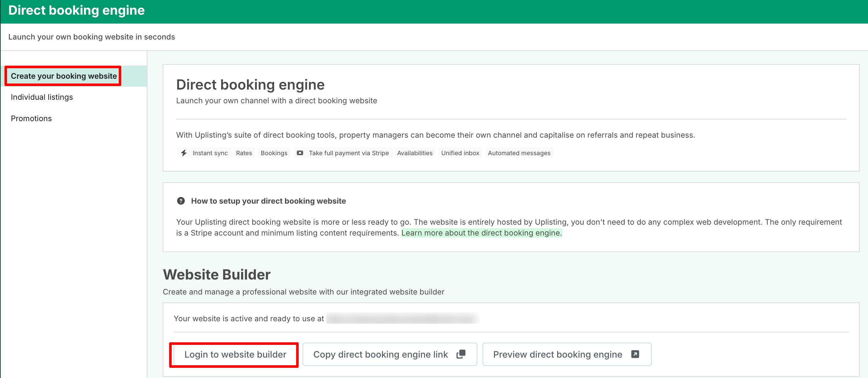Click the Stripe payment cash icon

click(x=300, y=153)
